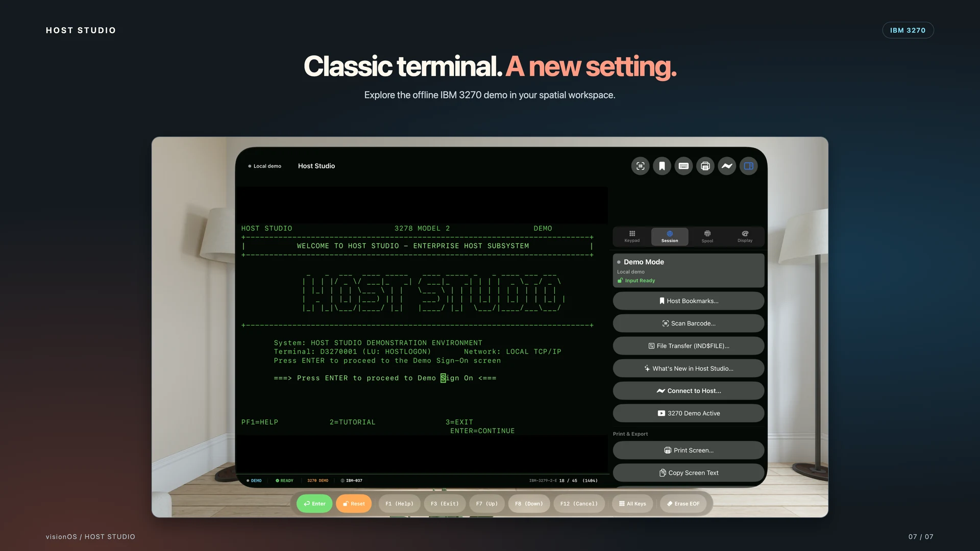
Task: Click the Demo Mode status card
Action: coord(689,270)
